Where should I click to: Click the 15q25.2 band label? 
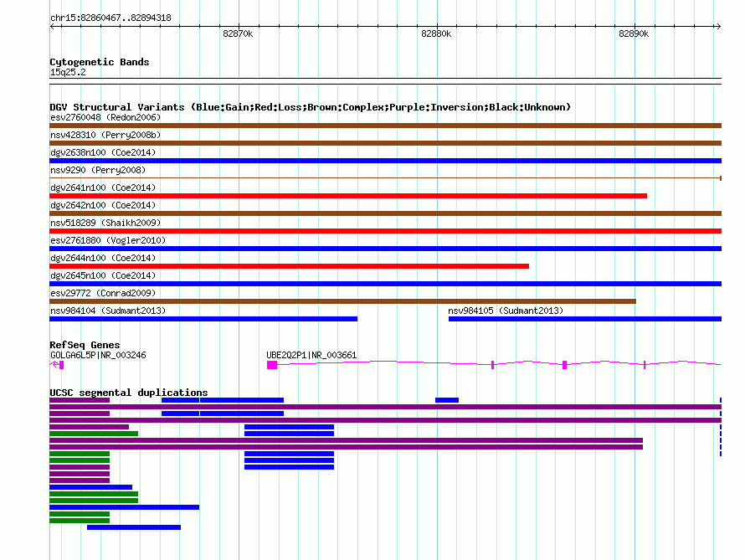68,72
